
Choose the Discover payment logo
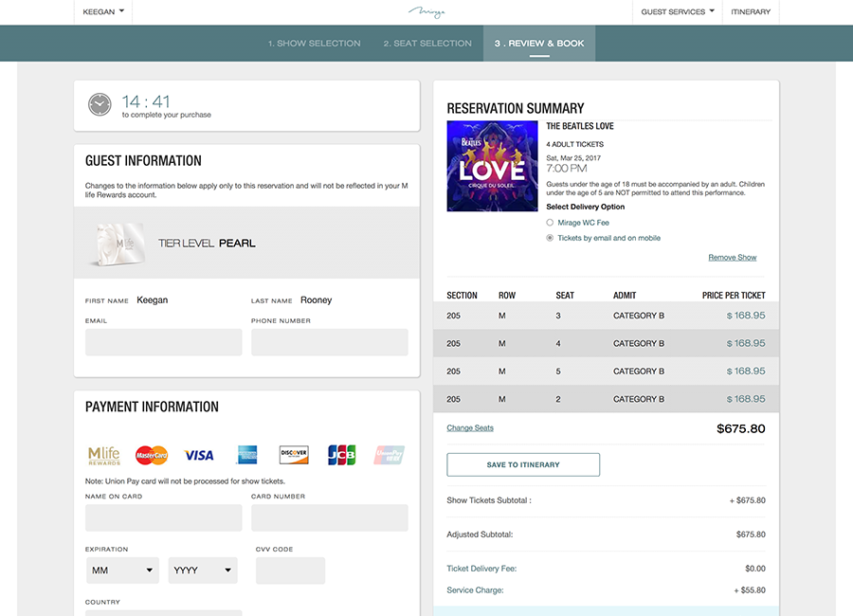tap(294, 454)
